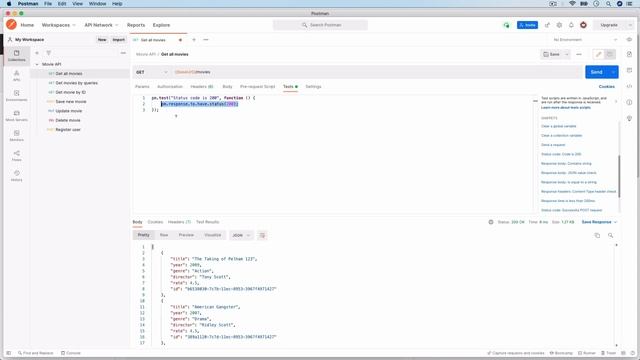The height and width of the screenshot is (360, 640).
Task: Select Preview response view
Action: pos(186,235)
